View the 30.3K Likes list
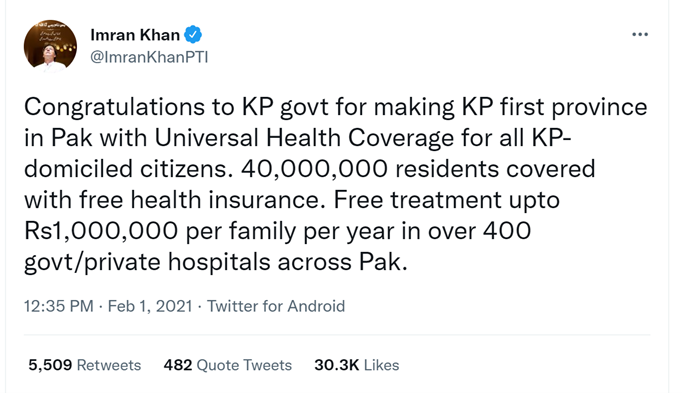The height and width of the screenshot is (393, 682). [x=357, y=365]
